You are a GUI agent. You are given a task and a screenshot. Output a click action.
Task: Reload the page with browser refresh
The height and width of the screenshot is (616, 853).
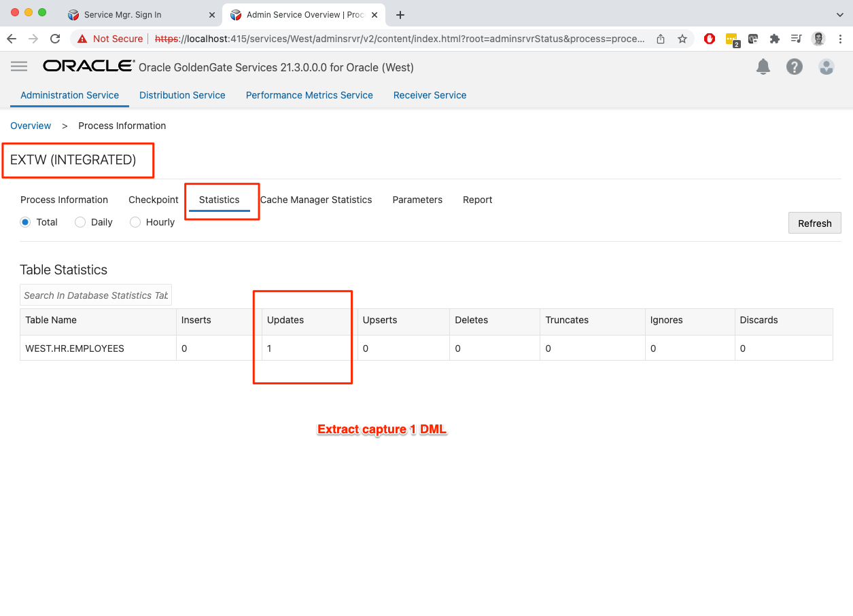point(55,39)
